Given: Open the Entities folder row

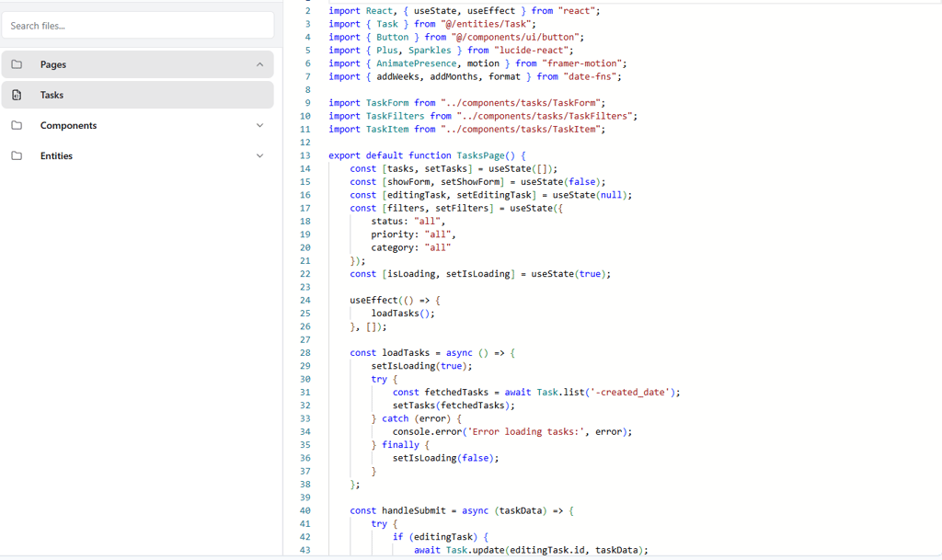Looking at the screenshot, I should (x=138, y=156).
